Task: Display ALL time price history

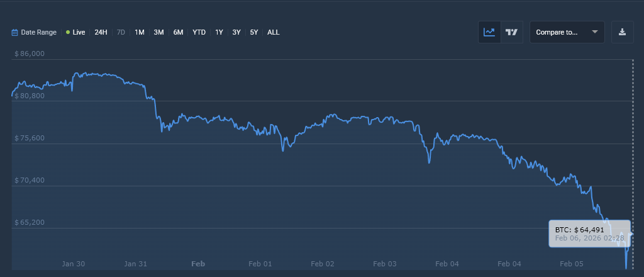Action: tap(274, 32)
